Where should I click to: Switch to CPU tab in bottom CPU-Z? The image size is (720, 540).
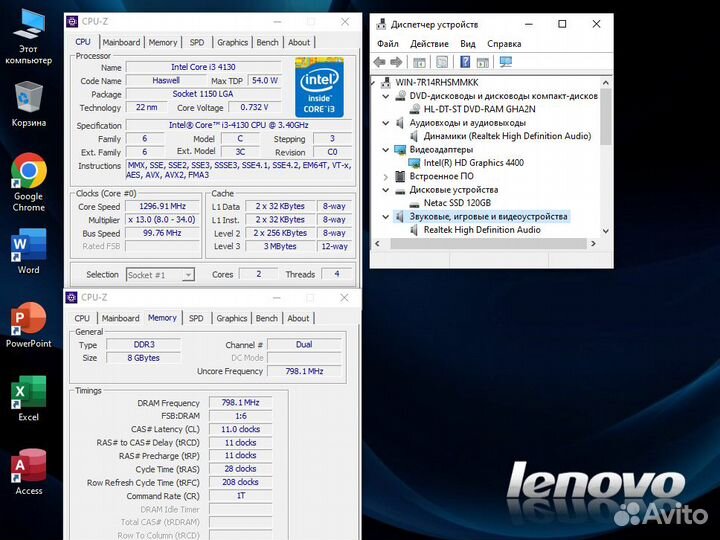point(82,318)
